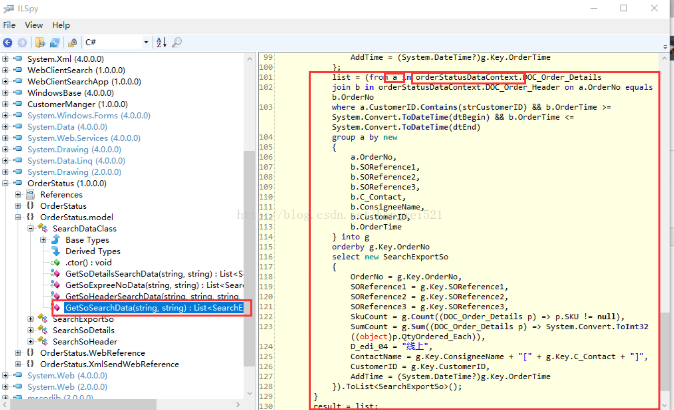674x410 pixels.
Task: Click the Count method link on line 122
Action: [423, 316]
